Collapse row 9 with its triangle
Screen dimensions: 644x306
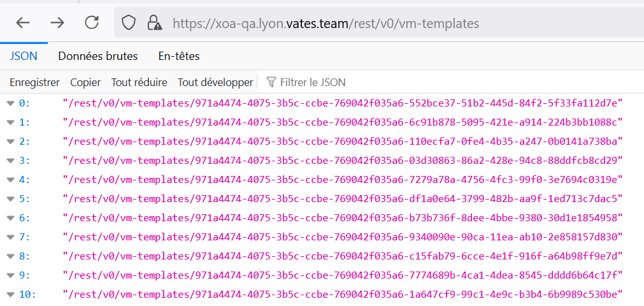(11, 275)
